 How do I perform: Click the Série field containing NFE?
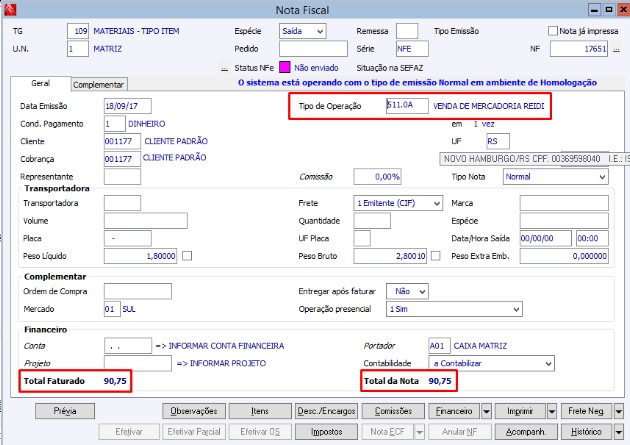[x=412, y=49]
